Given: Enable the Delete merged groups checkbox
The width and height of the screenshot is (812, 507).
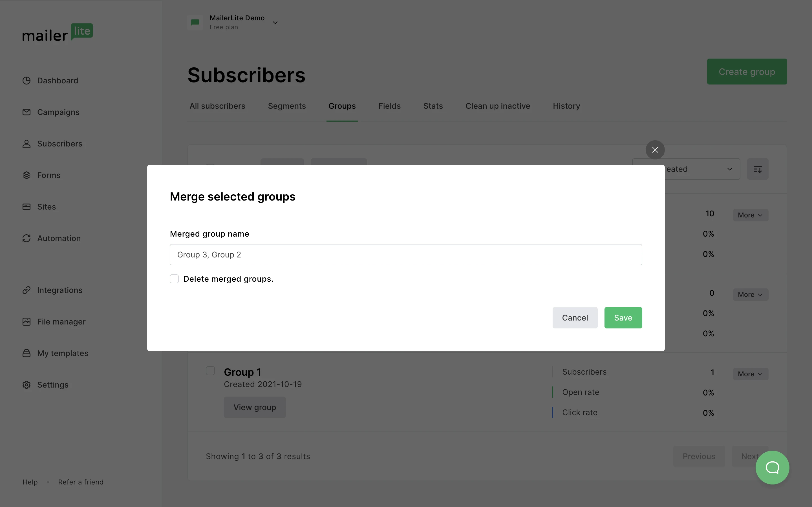Looking at the screenshot, I should [174, 279].
